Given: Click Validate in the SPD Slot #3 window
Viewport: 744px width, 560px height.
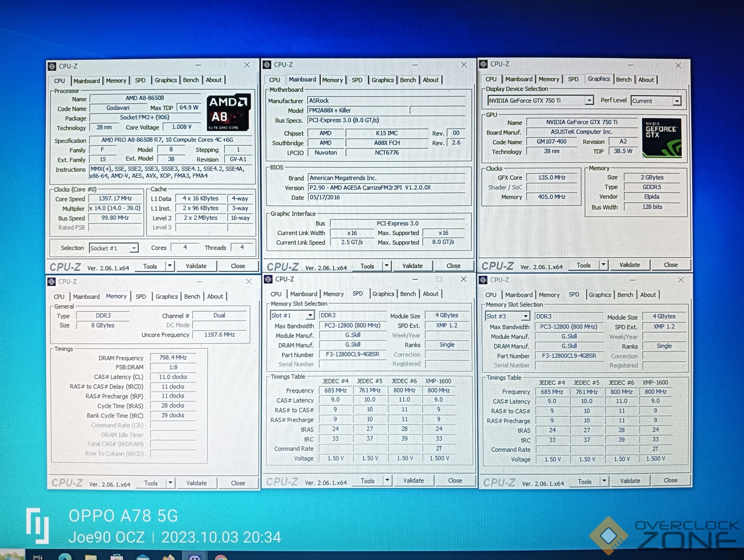Looking at the screenshot, I should coord(630,481).
